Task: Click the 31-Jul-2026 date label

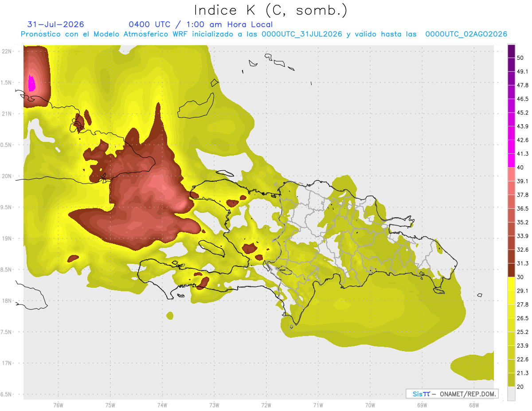Action: point(55,24)
